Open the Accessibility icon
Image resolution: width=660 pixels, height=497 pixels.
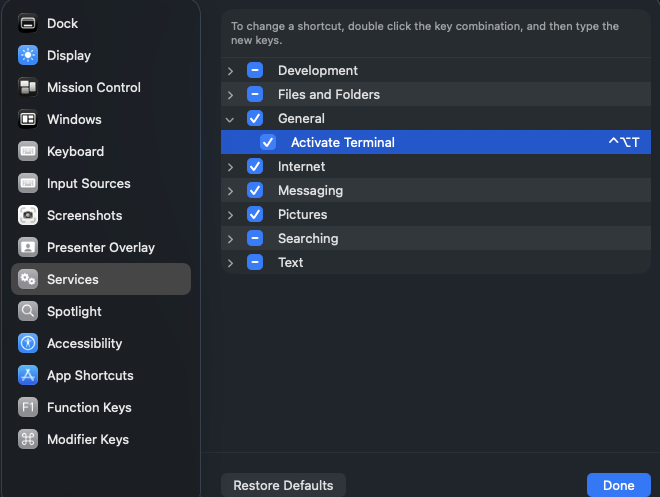pos(28,343)
